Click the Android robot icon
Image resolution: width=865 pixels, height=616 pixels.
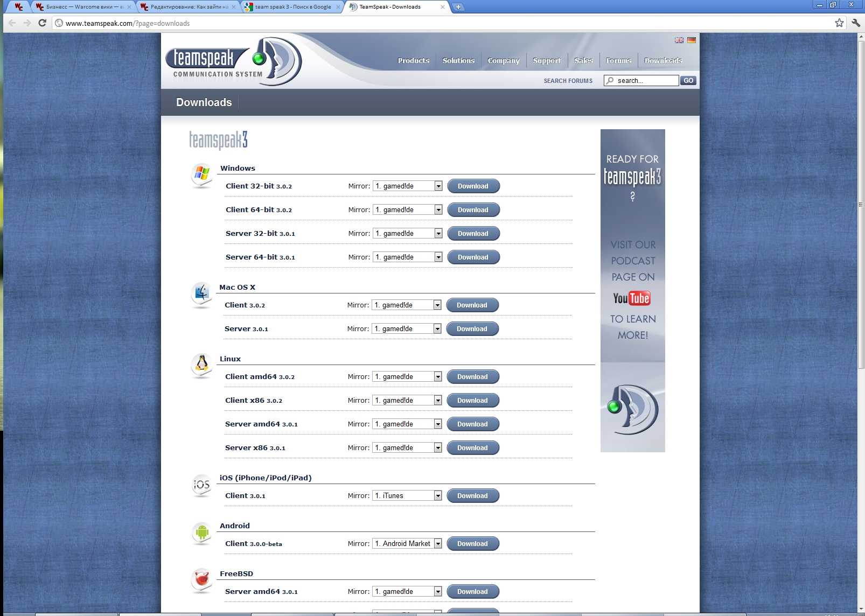tap(202, 533)
